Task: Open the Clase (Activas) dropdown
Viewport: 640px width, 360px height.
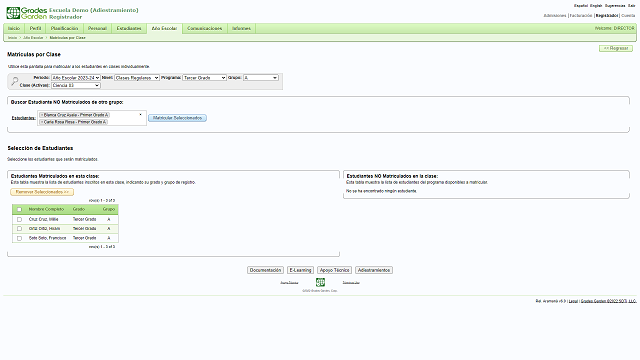Action: point(76,85)
